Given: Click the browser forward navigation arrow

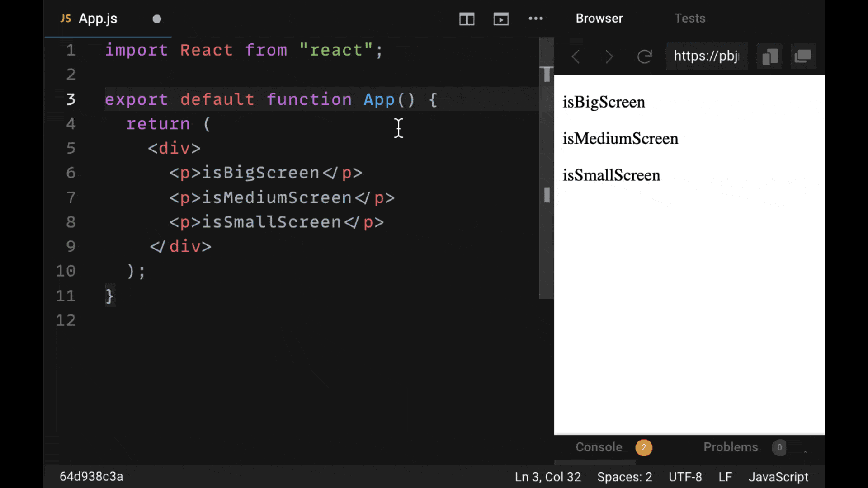Looking at the screenshot, I should 609,56.
